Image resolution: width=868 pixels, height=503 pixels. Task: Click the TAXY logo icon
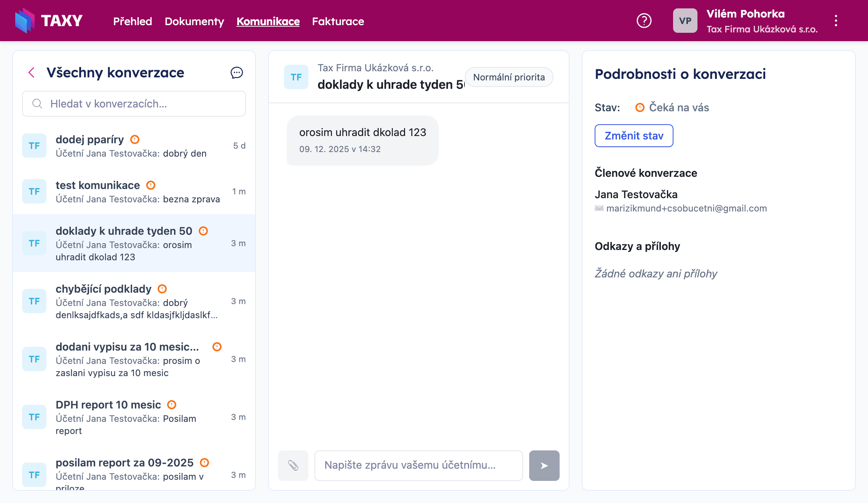tap(25, 21)
